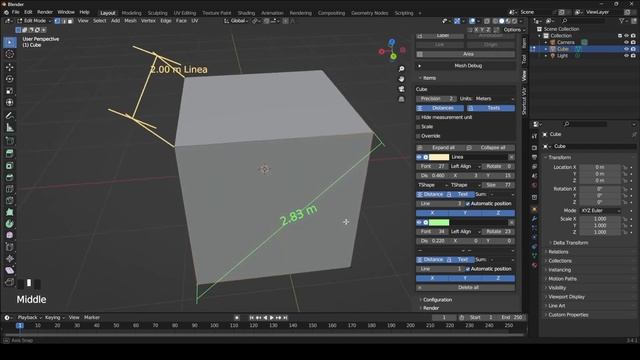Open the Render menu
The image size is (640, 360).
45,12
